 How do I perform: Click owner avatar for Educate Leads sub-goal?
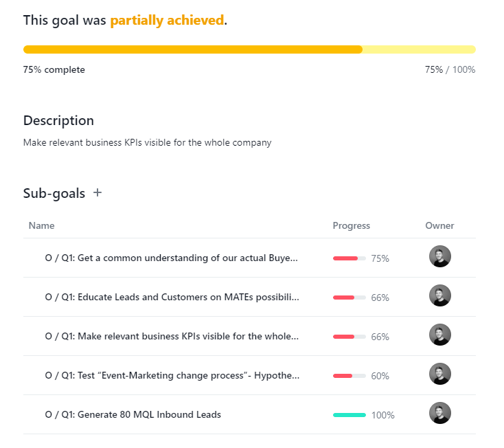coord(439,296)
